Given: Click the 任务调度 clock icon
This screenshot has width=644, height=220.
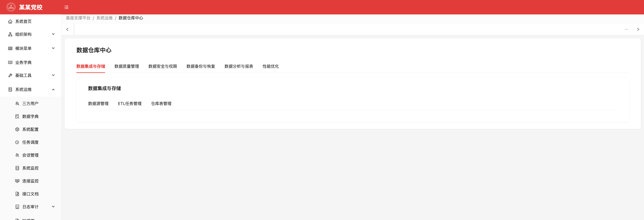Looking at the screenshot, I should [x=17, y=142].
